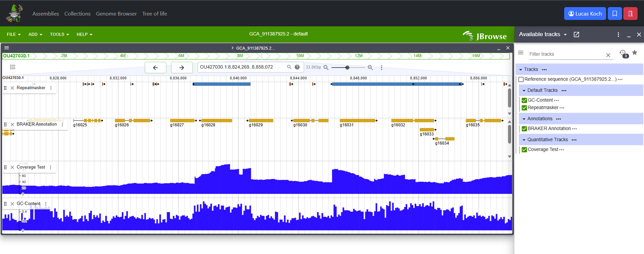Uncheck the GC-Content track
The width and height of the screenshot is (644, 254).
524,100
